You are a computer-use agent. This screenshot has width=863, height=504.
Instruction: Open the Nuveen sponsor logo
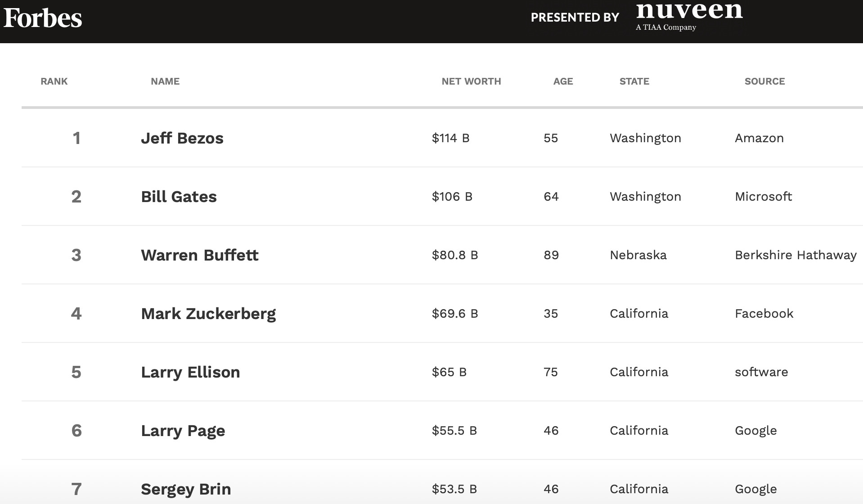click(689, 16)
